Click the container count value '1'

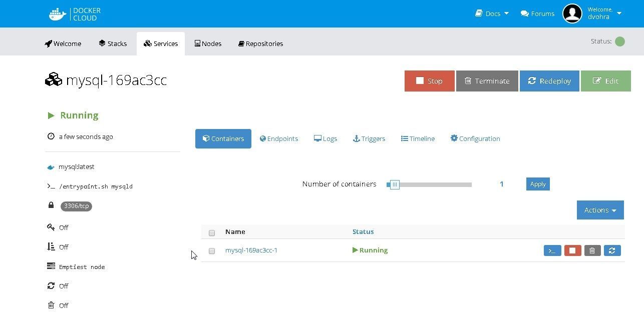(x=501, y=184)
